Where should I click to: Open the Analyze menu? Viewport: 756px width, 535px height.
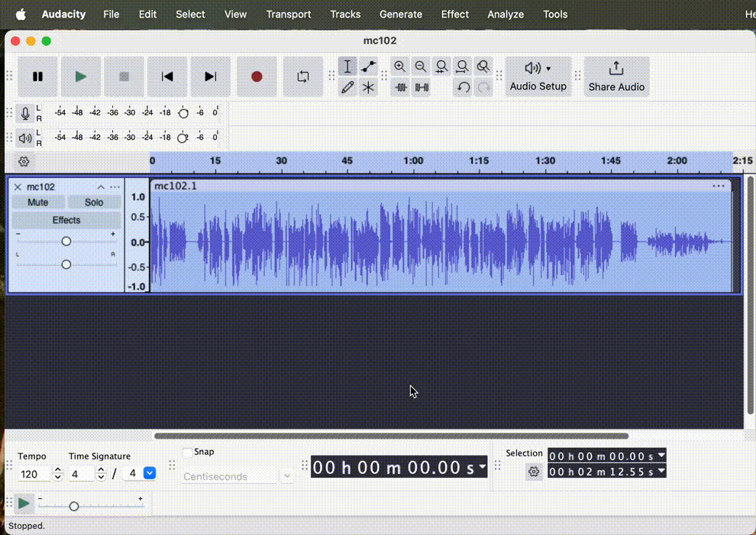[x=506, y=15]
